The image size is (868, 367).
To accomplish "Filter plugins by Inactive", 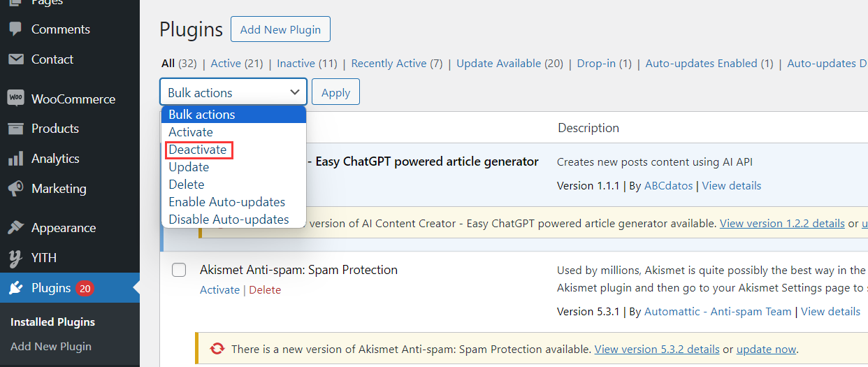I will tap(296, 64).
